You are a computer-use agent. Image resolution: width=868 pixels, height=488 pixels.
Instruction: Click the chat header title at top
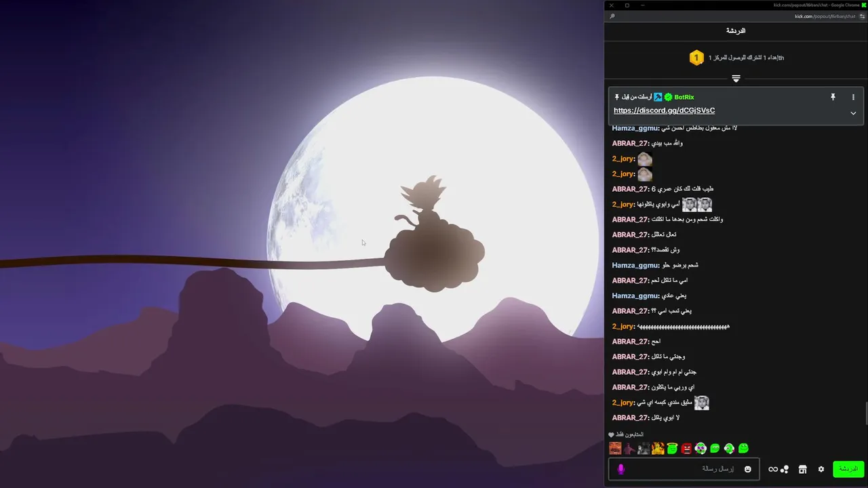pos(736,30)
